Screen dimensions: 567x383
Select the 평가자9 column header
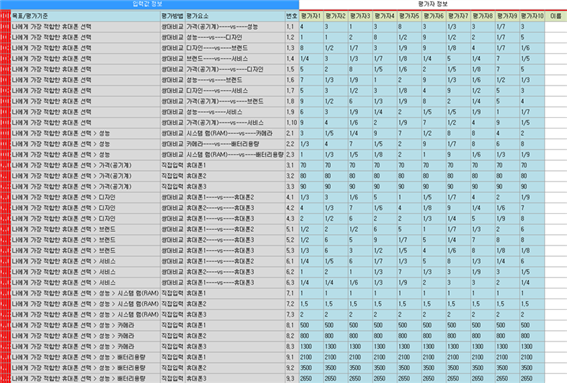point(507,16)
